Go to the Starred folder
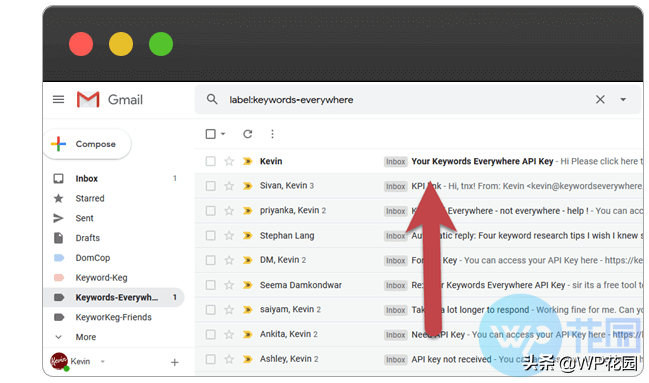 click(x=89, y=198)
